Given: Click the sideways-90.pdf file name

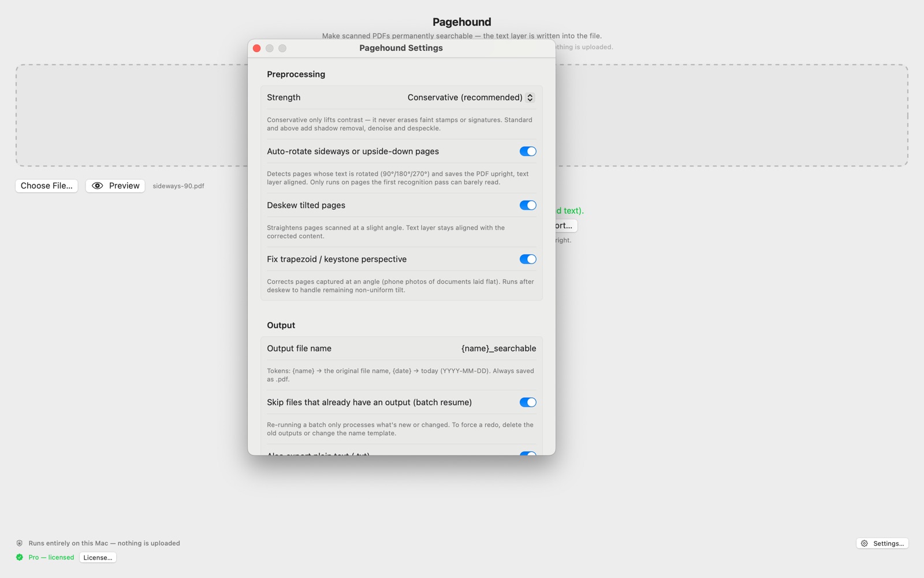Looking at the screenshot, I should click(178, 186).
